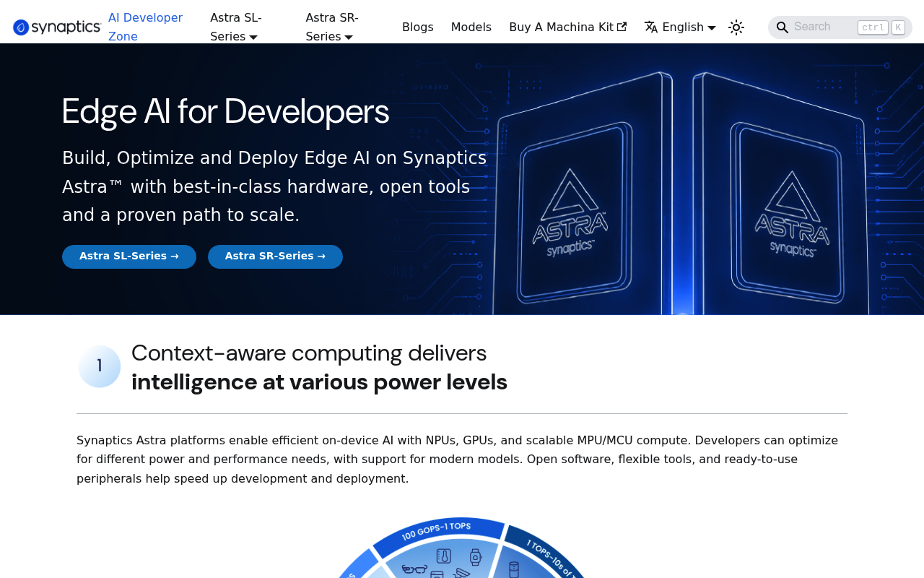Open the AI Developer Zone link
The width and height of the screenshot is (924, 578).
click(145, 27)
